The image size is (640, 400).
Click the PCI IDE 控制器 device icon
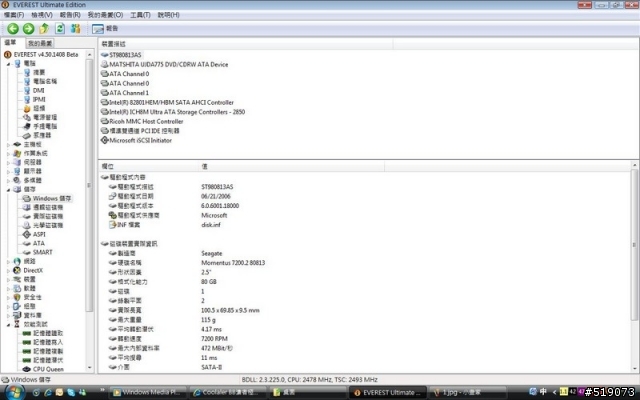tap(104, 131)
